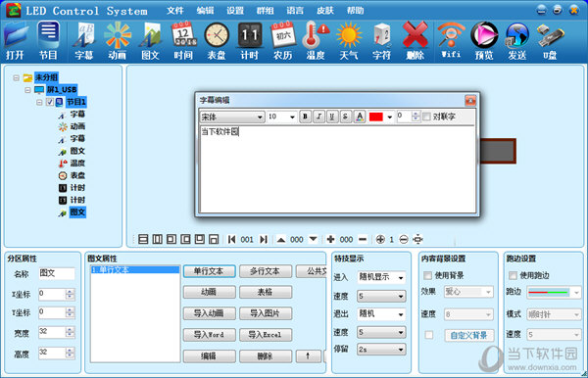The width and height of the screenshot is (588, 378).
Task: Toggle italic in subtitle editor
Action: [x=318, y=117]
